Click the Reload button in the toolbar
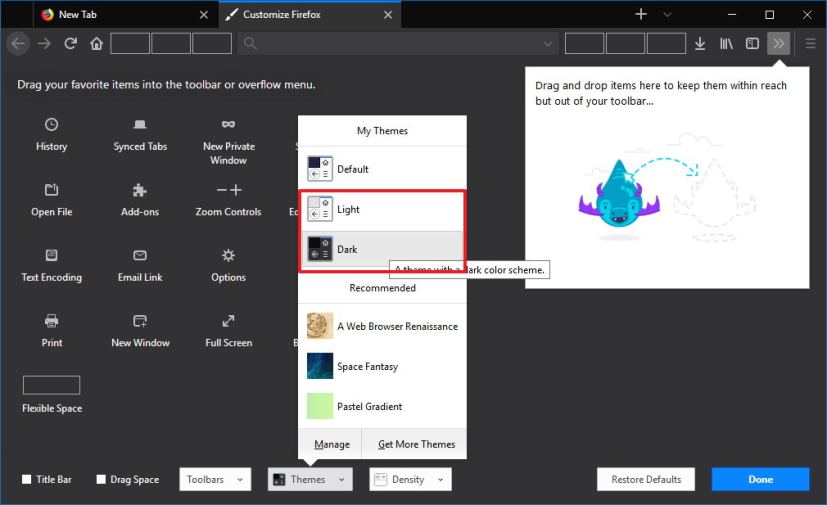 (70, 43)
